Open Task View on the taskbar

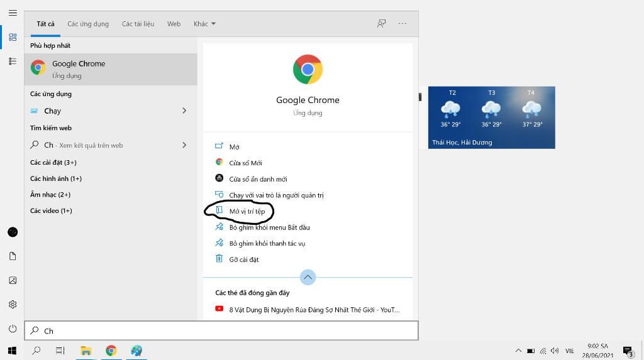tap(60, 351)
